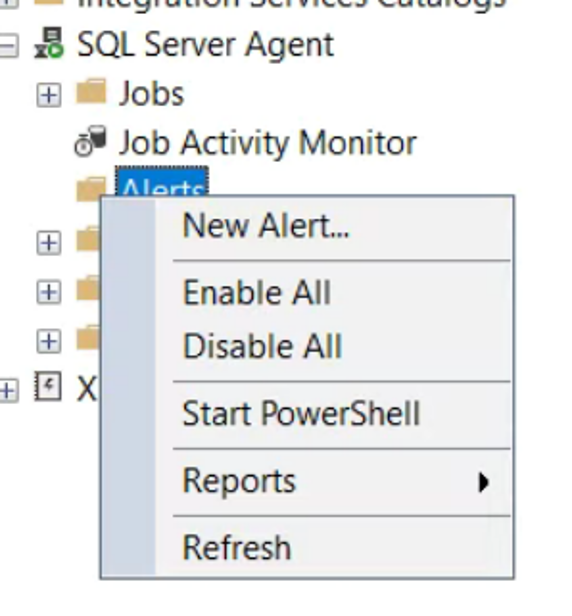Viewport: 572px width, 616px height.
Task: Click the SQL Server Agent node icon
Action: (48, 43)
